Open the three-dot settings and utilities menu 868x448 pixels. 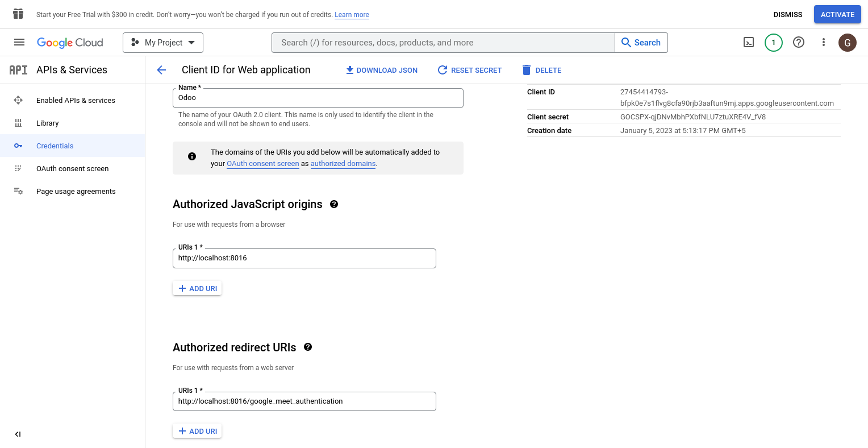pos(823,42)
